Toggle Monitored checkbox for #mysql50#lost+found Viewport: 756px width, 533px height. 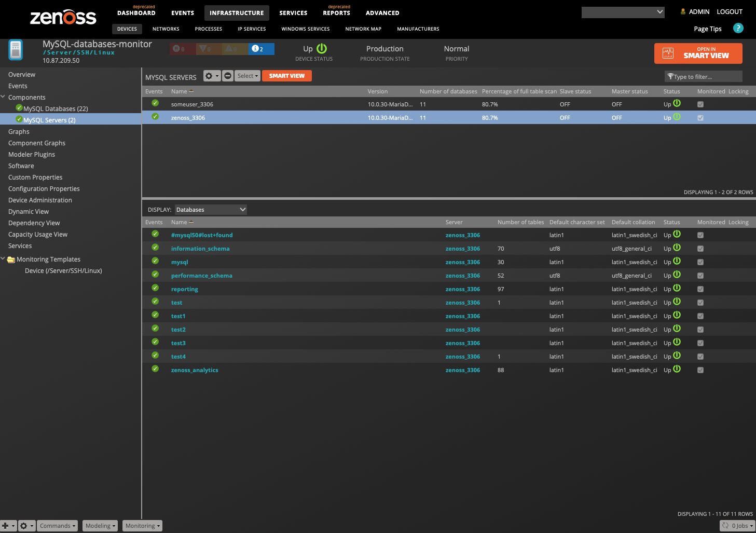tap(700, 235)
